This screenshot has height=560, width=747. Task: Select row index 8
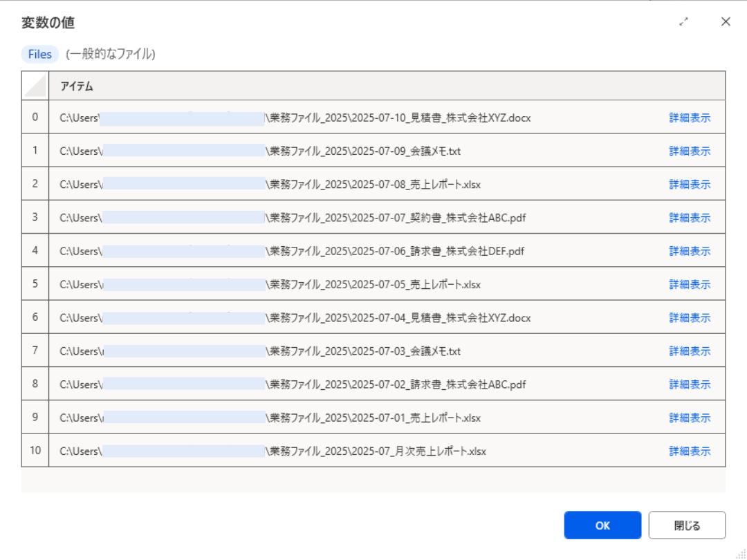click(35, 384)
